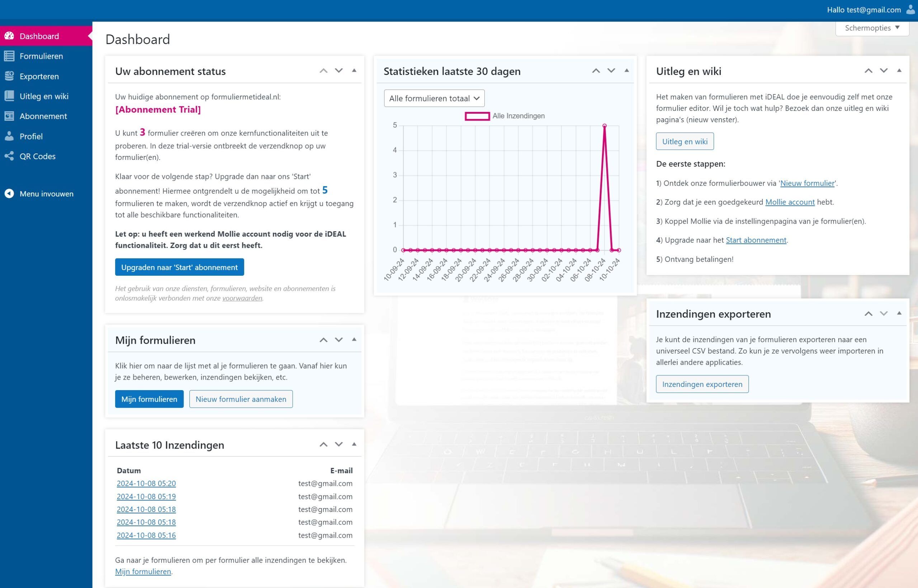
Task: Click the 'Datum' column header
Action: (129, 470)
